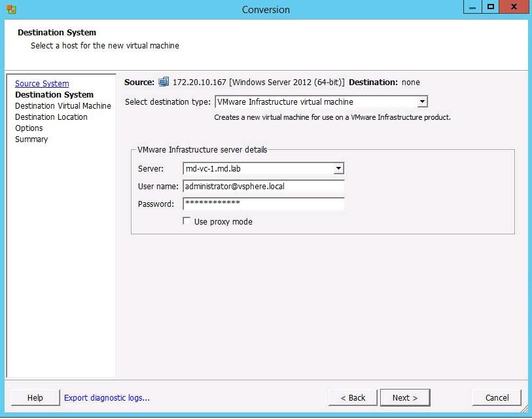Select Destination Virtual Machine step
This screenshot has height=419, width=532.
[x=63, y=106]
